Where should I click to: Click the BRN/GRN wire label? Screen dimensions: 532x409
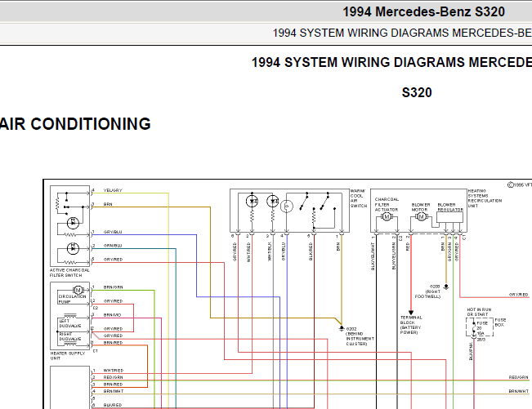click(x=113, y=287)
